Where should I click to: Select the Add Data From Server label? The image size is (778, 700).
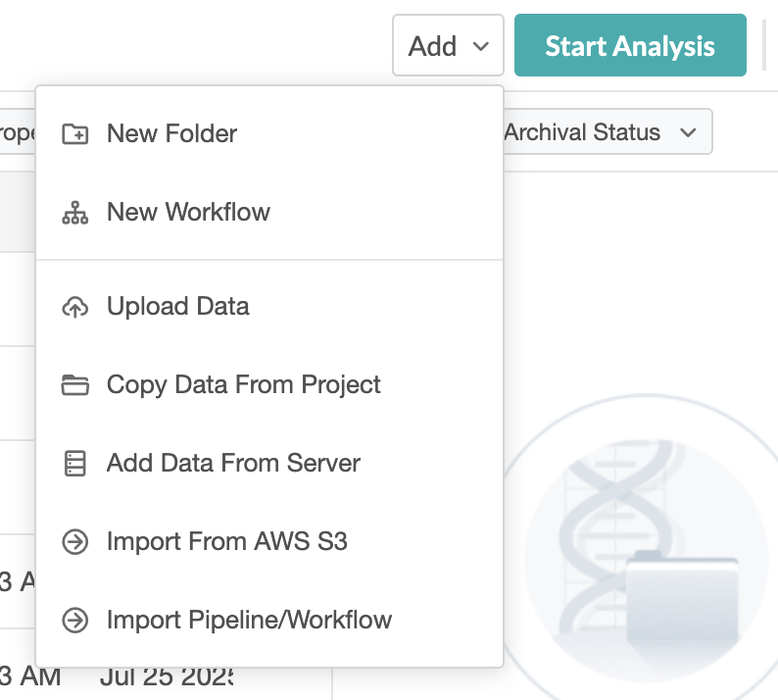point(234,464)
